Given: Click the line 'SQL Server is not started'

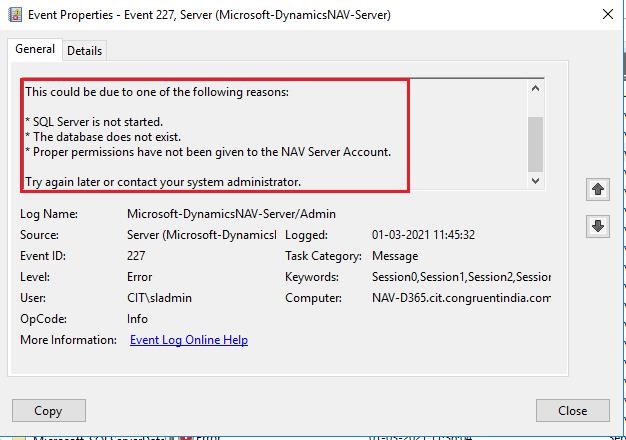Looking at the screenshot, I should 94,122.
